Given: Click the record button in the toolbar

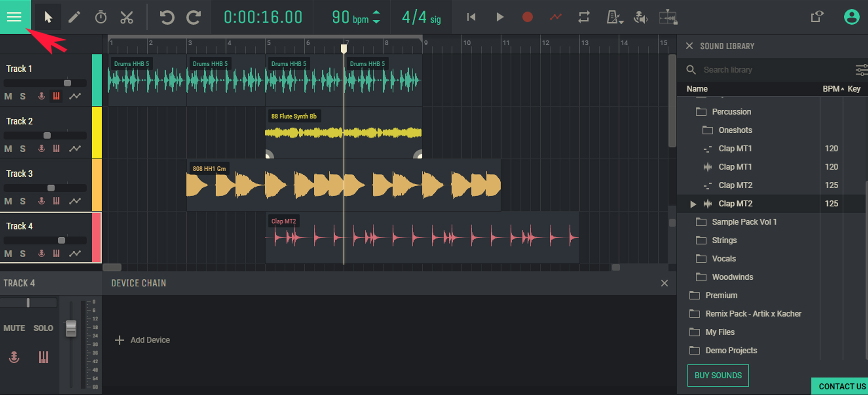Looking at the screenshot, I should pyautogui.click(x=527, y=17).
